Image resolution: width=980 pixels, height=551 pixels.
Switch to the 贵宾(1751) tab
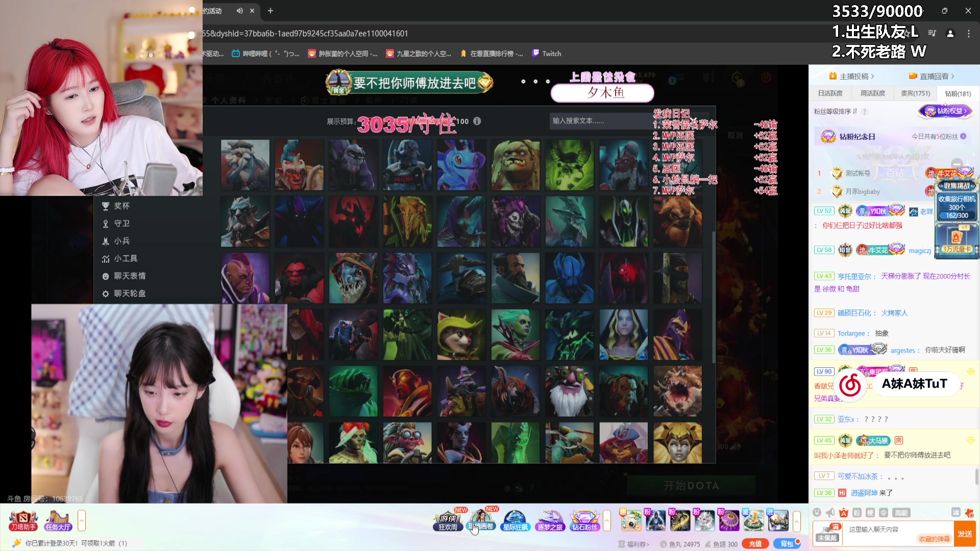pyautogui.click(x=915, y=93)
